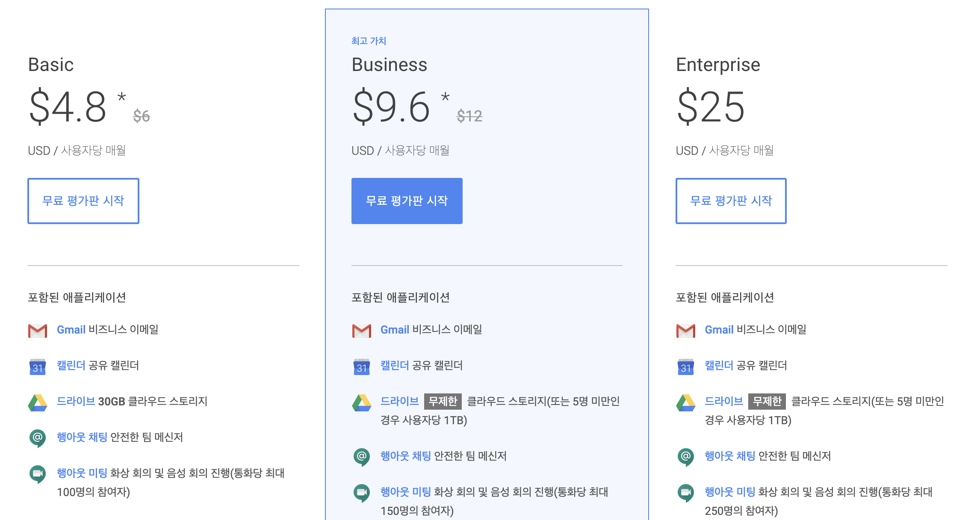Start the free trial for the Business plan
980x520 pixels.
(407, 201)
